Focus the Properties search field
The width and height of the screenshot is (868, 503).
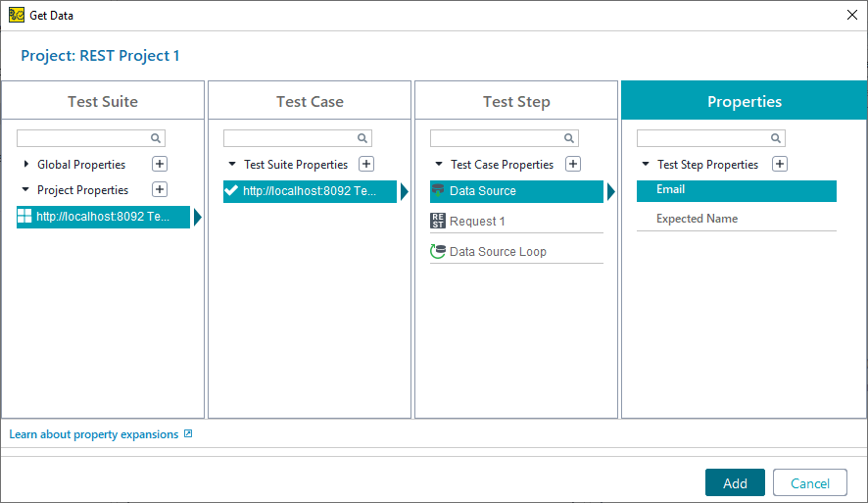click(711, 138)
